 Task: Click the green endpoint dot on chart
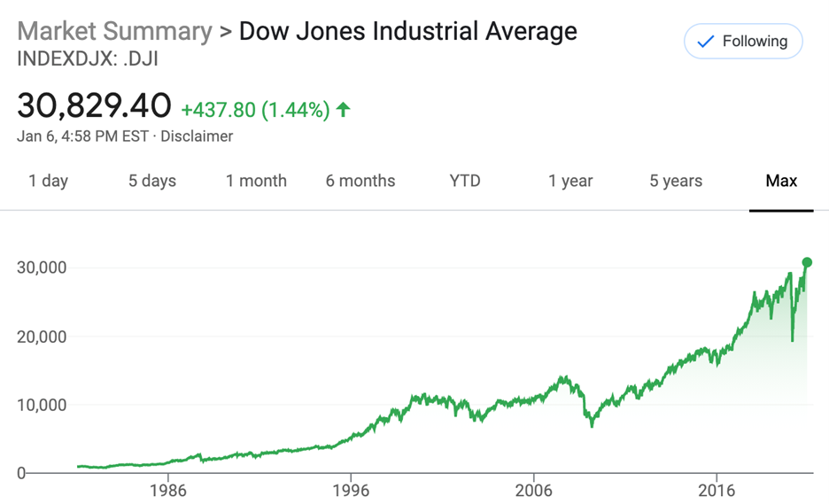pos(807,262)
